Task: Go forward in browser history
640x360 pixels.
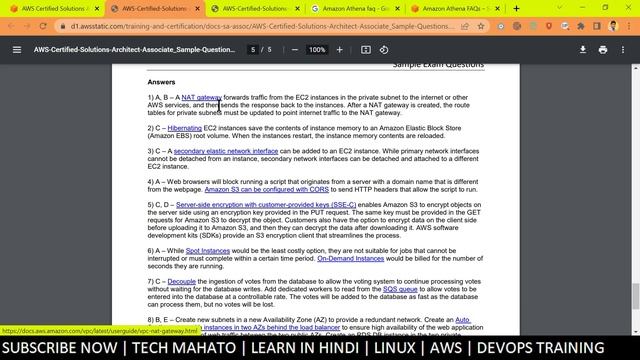Action: coord(27,26)
